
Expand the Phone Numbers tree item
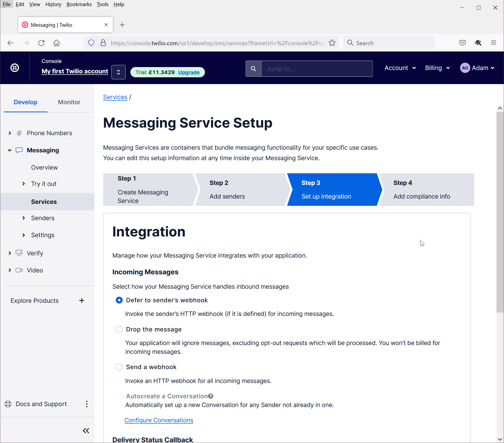pyautogui.click(x=10, y=133)
